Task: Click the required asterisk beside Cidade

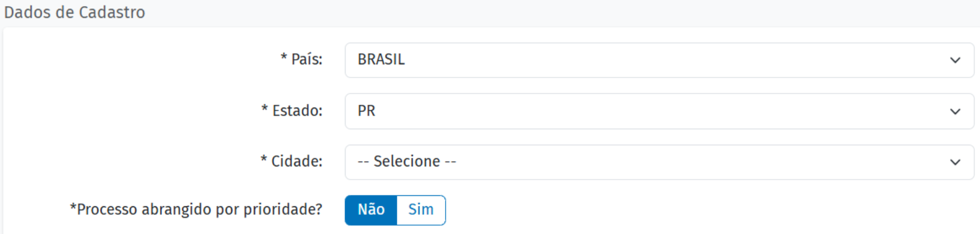Action: [x=264, y=159]
